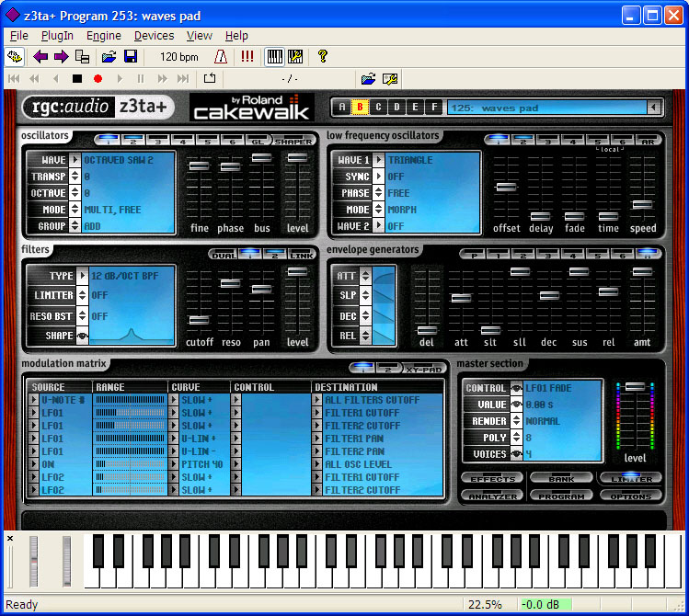
Task: Click the master POLY stepper arrows
Action: pos(517,438)
